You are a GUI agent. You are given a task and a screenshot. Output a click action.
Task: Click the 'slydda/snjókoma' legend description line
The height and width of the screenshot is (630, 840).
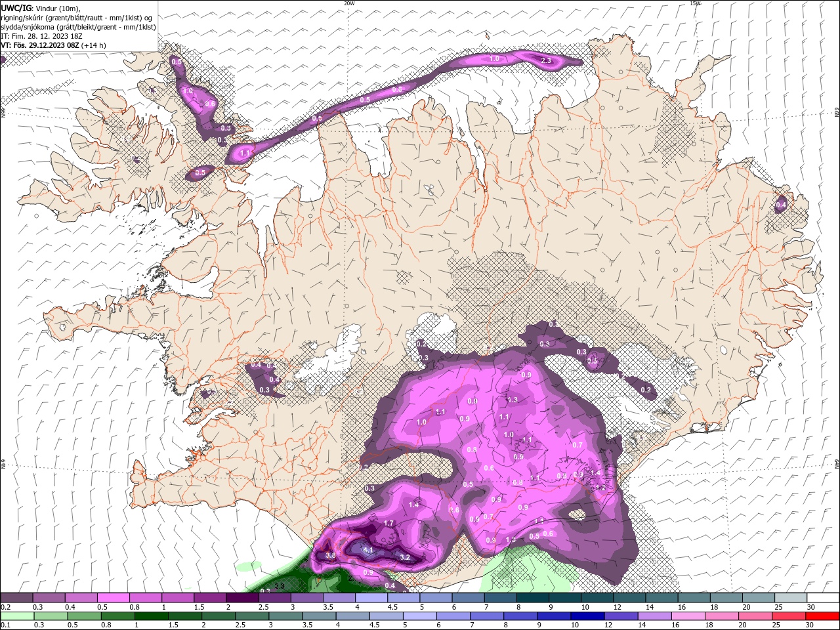(78, 27)
